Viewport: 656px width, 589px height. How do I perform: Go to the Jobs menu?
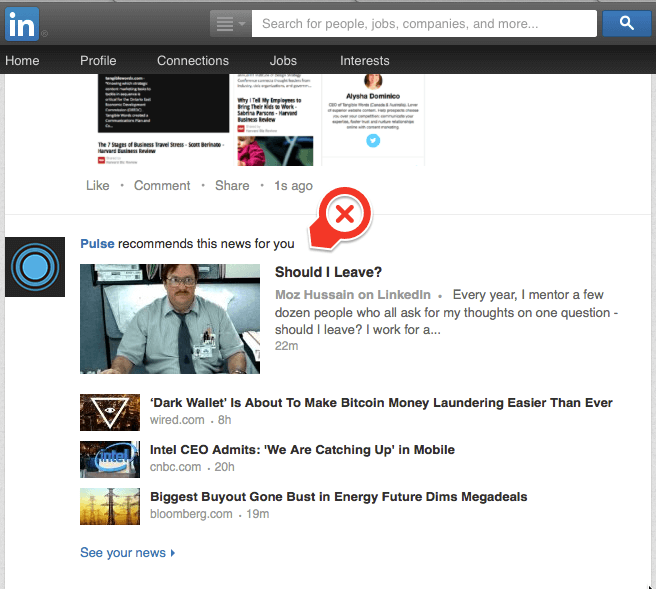pos(283,61)
